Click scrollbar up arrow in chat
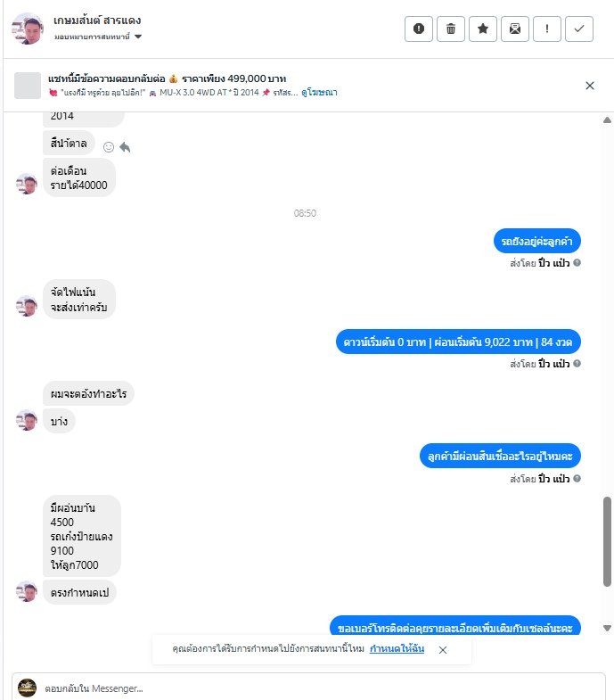 [x=607, y=120]
